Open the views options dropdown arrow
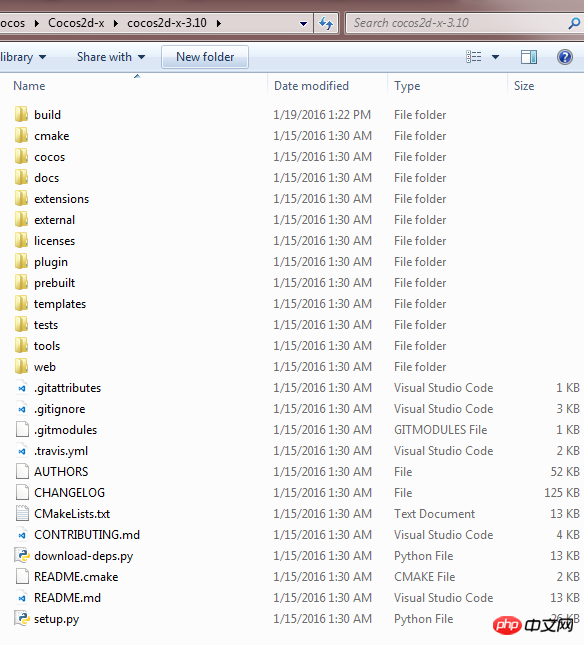This screenshot has height=645, width=584. coord(496,57)
